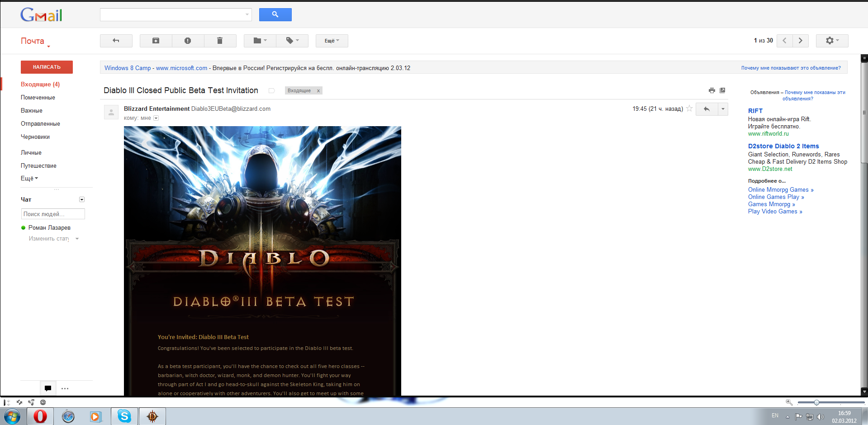868x425 pixels.
Task: Click the Opera Turbo gauge icon in status bar
Action: click(43, 402)
